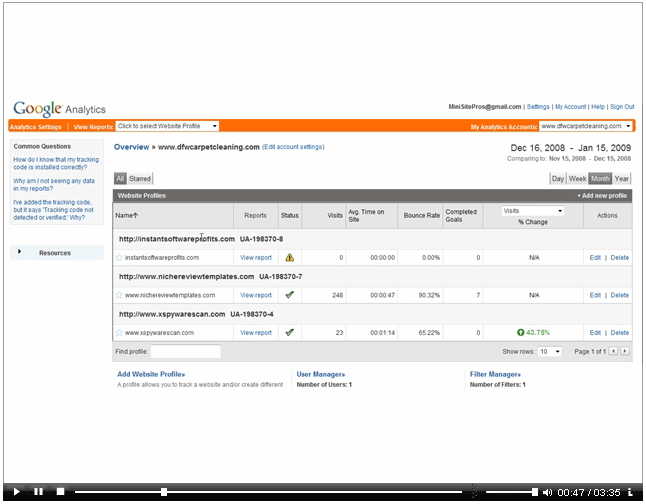Select the Day view
Screen dimensions: 646x504
pyautogui.click(x=558, y=178)
